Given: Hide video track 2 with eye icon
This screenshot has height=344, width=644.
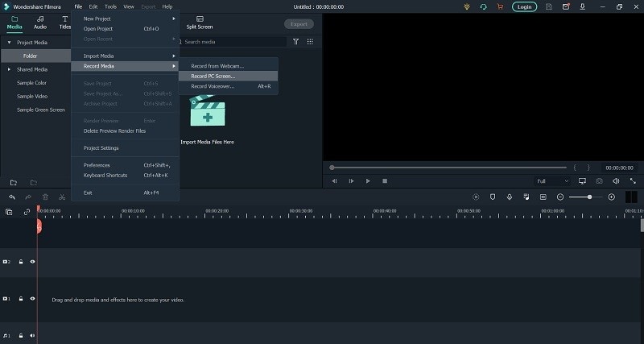Looking at the screenshot, I should 32,262.
